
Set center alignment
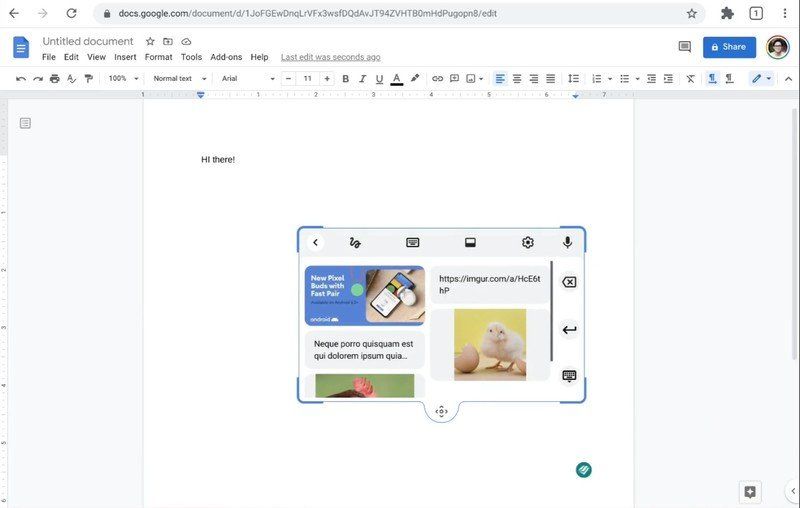click(517, 79)
